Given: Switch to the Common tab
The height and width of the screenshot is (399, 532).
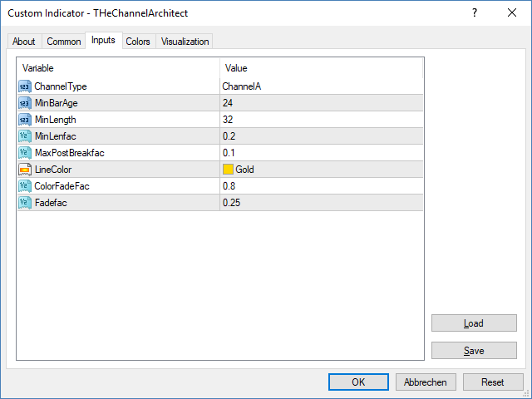Looking at the screenshot, I should tap(64, 42).
